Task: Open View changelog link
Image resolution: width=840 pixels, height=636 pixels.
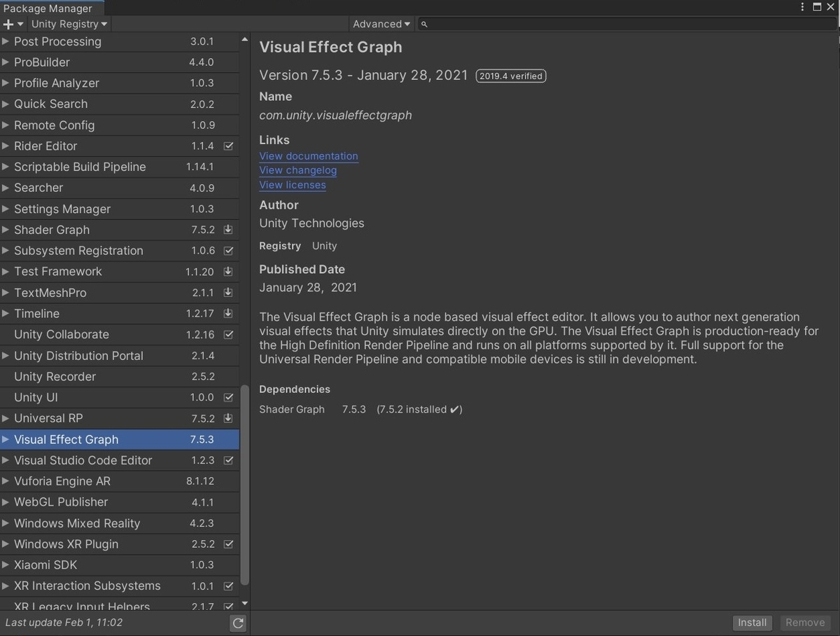Action: click(298, 170)
